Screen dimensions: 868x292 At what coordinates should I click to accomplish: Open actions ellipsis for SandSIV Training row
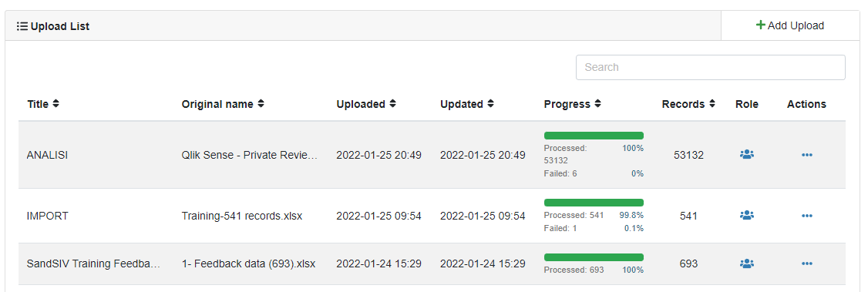click(x=806, y=263)
